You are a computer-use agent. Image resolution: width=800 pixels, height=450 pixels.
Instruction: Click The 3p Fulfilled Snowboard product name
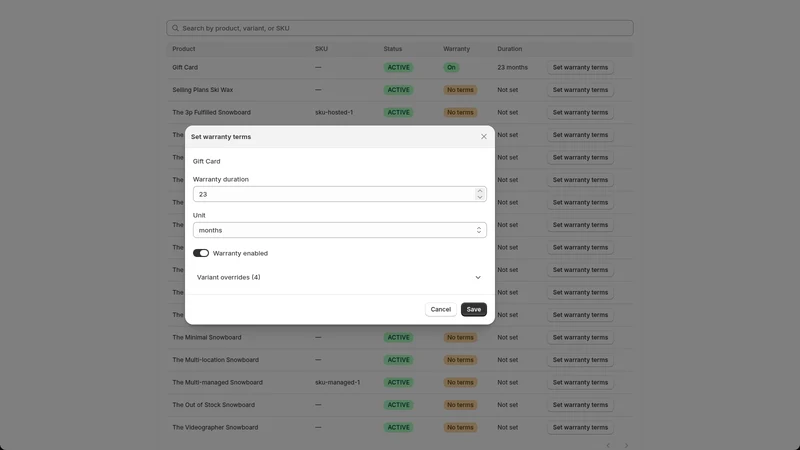tap(211, 112)
